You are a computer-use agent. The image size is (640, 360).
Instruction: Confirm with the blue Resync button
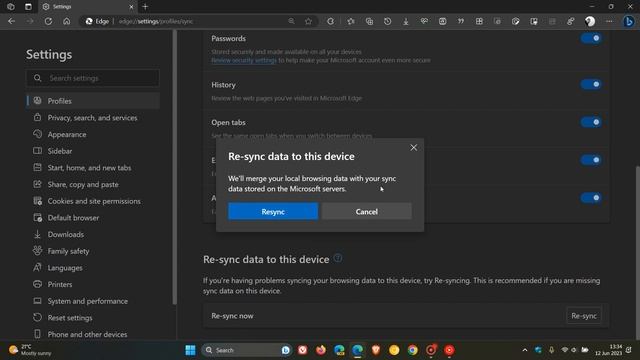click(273, 211)
